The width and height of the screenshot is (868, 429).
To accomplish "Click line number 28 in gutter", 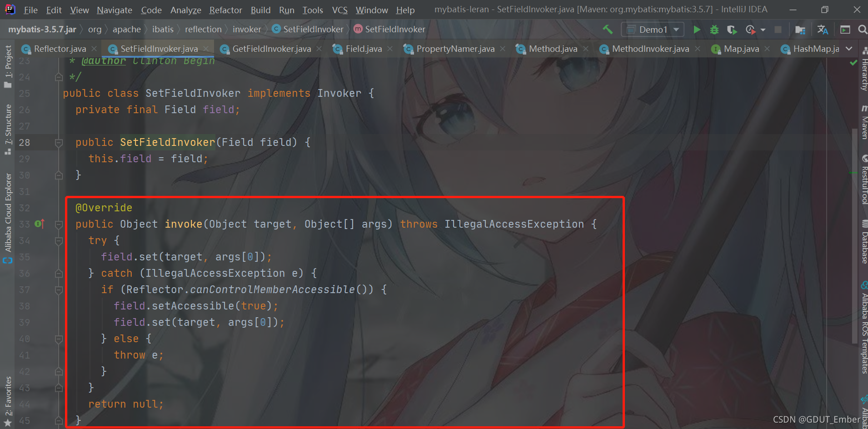I will (24, 142).
